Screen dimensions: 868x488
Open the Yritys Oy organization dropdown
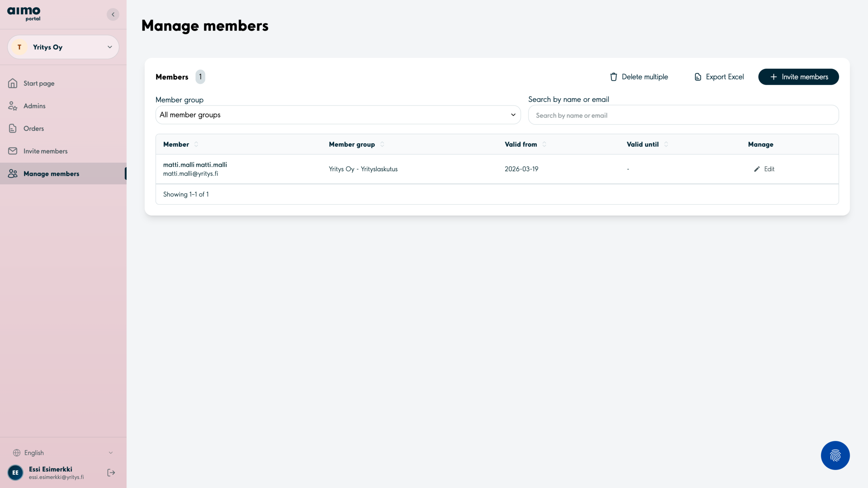click(x=63, y=47)
